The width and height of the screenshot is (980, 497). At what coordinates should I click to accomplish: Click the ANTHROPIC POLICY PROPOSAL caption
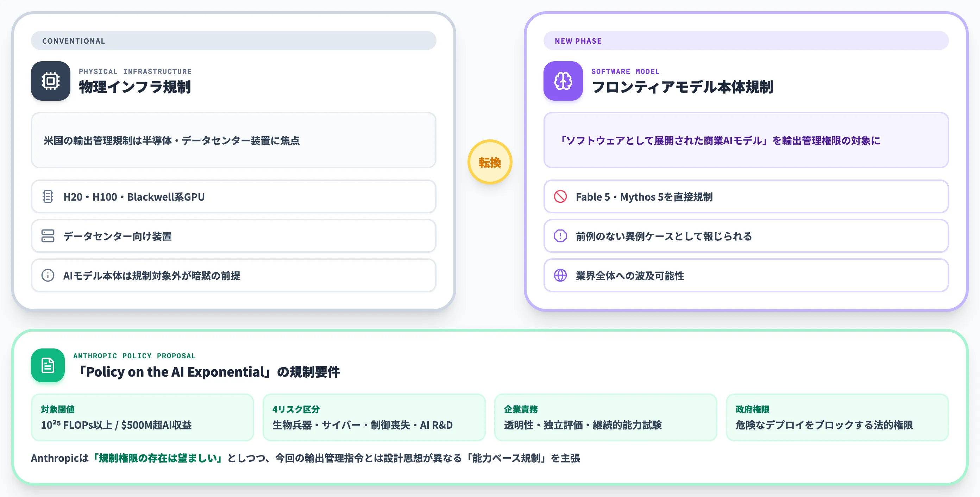(135, 356)
